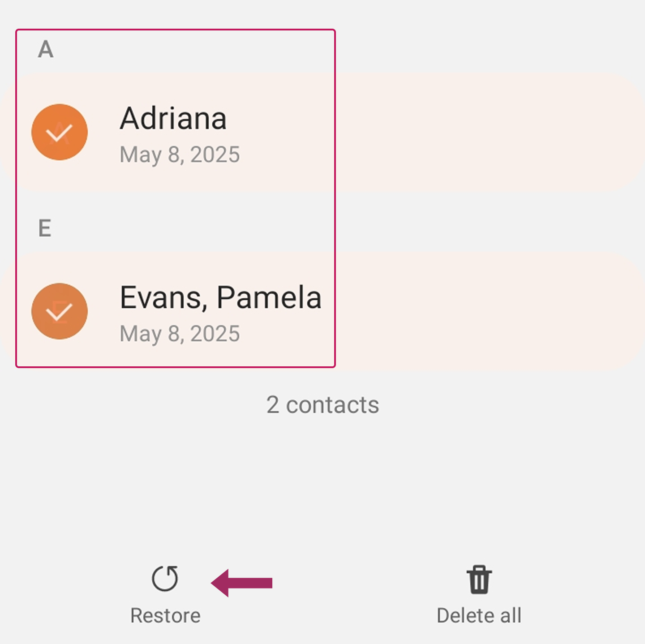Click the year 2025 in Adriana's date
This screenshot has height=644, width=645.
(215, 155)
